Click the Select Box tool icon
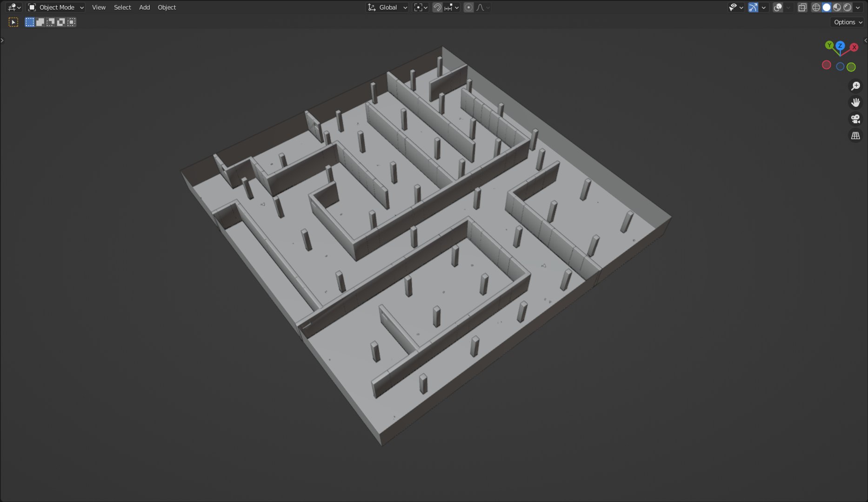 (x=13, y=22)
